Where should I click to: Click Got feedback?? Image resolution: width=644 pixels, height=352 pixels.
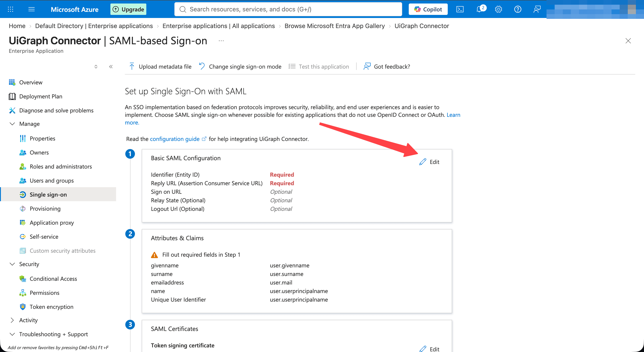click(x=387, y=67)
